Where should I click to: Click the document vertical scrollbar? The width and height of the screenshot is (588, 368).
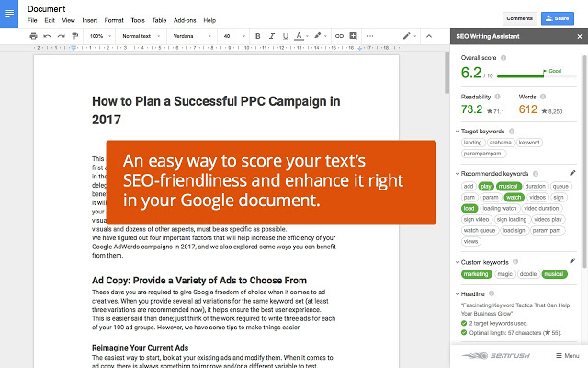[447, 73]
